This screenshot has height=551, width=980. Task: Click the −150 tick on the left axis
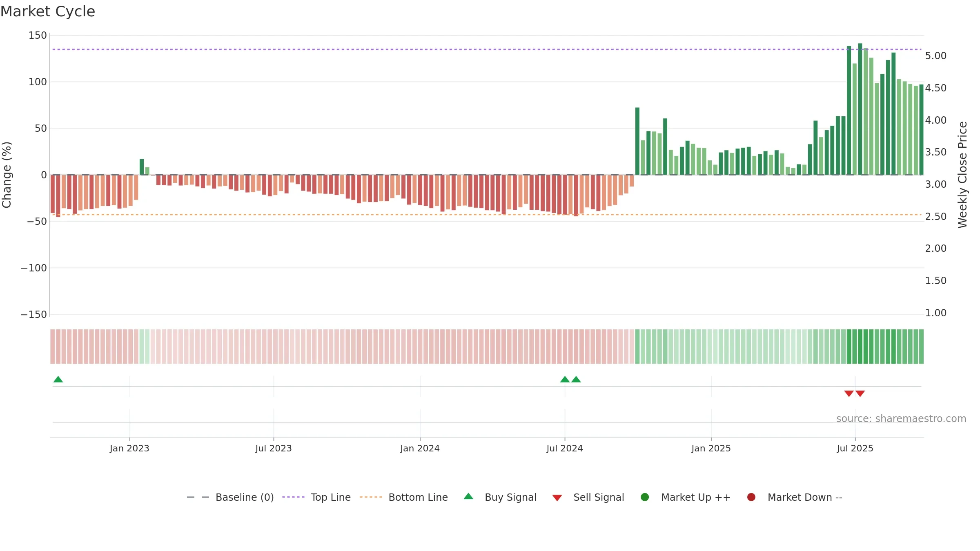click(x=34, y=315)
